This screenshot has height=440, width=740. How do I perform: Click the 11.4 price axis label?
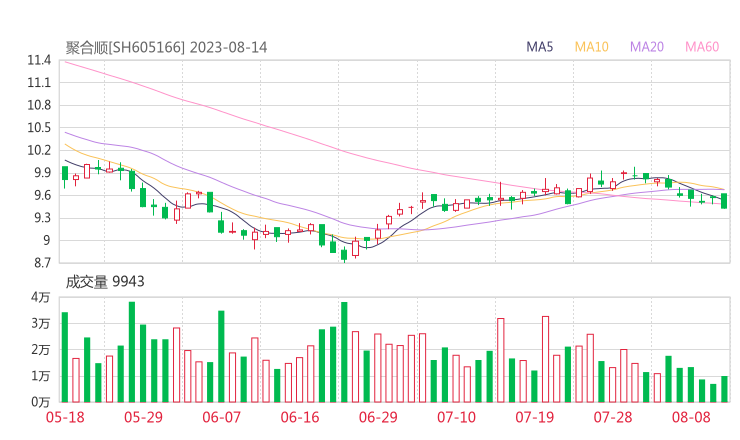click(x=39, y=60)
